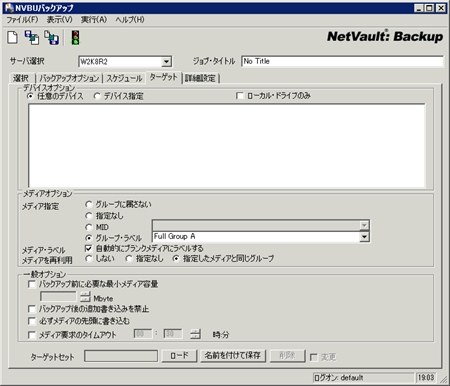
Task: Enable メディア要求のタイムアウト checkbox
Action: pos(32,335)
